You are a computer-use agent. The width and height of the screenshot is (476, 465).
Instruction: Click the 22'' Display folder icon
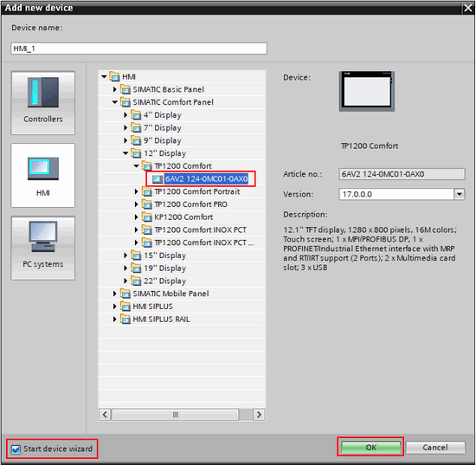pos(136,281)
